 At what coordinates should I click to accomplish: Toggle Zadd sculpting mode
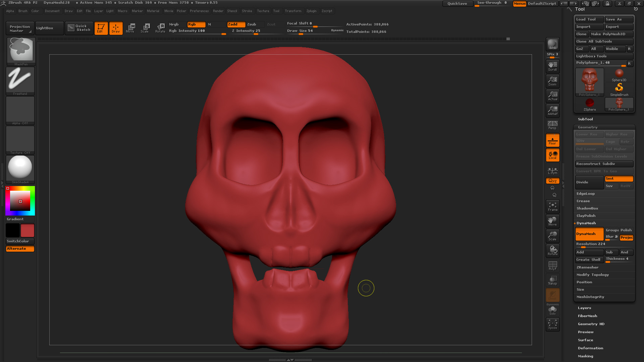click(x=236, y=24)
